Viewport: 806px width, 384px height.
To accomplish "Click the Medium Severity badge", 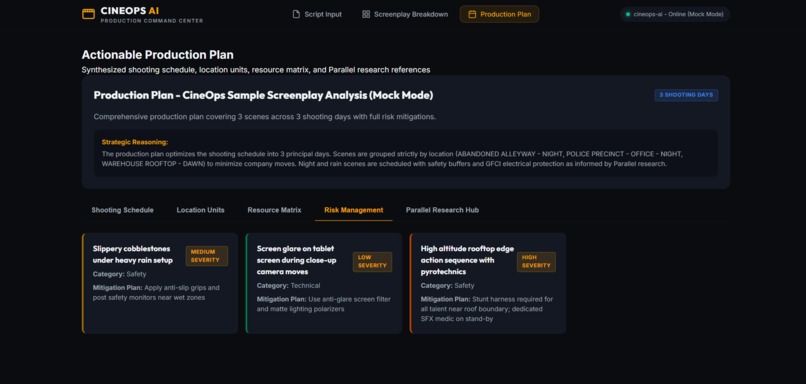I will tap(207, 256).
